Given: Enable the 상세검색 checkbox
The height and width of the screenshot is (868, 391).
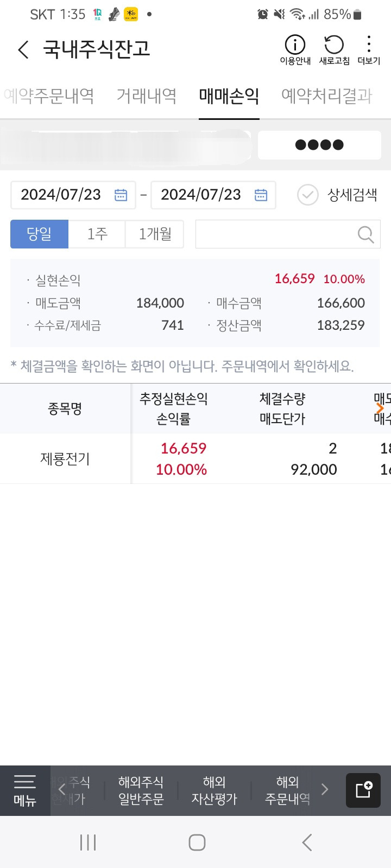Looking at the screenshot, I should point(308,195).
